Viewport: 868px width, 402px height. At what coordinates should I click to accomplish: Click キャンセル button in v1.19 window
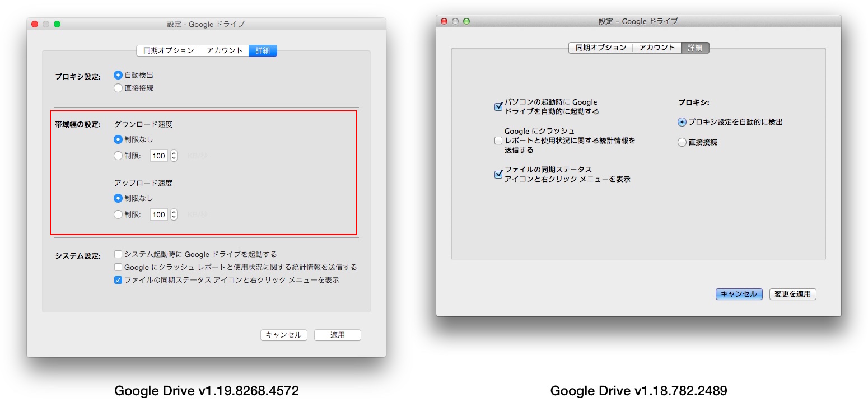283,335
